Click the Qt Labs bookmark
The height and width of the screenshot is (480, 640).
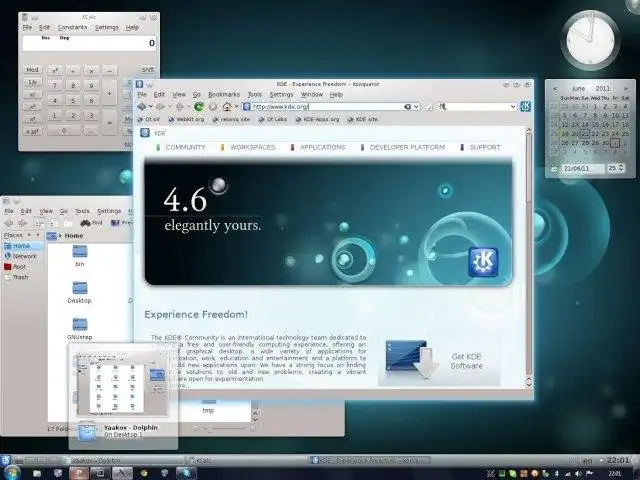coord(273,119)
